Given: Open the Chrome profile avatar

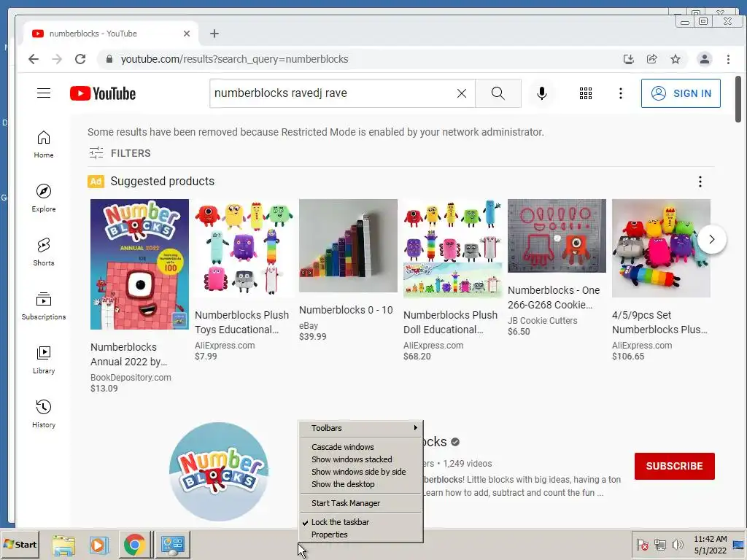Looking at the screenshot, I should coord(704,59).
